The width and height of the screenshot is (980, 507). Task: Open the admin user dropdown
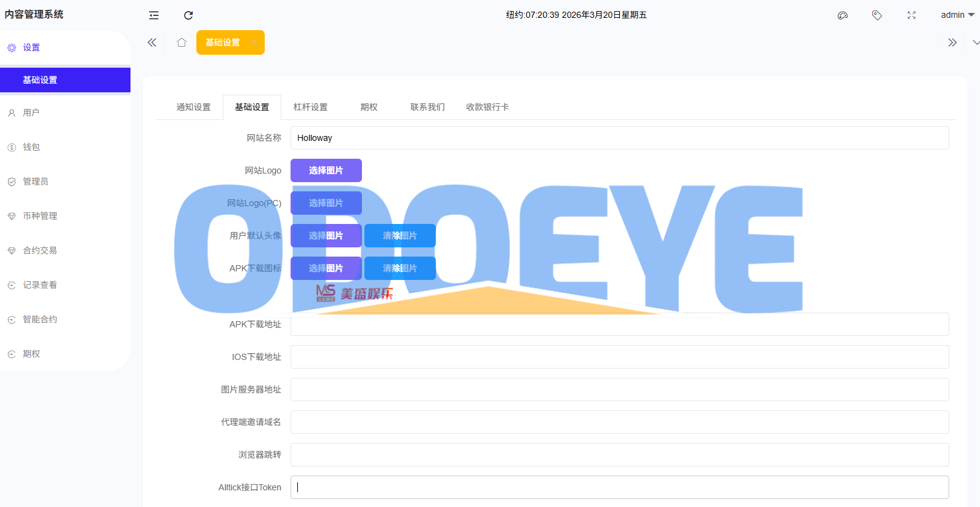click(957, 15)
